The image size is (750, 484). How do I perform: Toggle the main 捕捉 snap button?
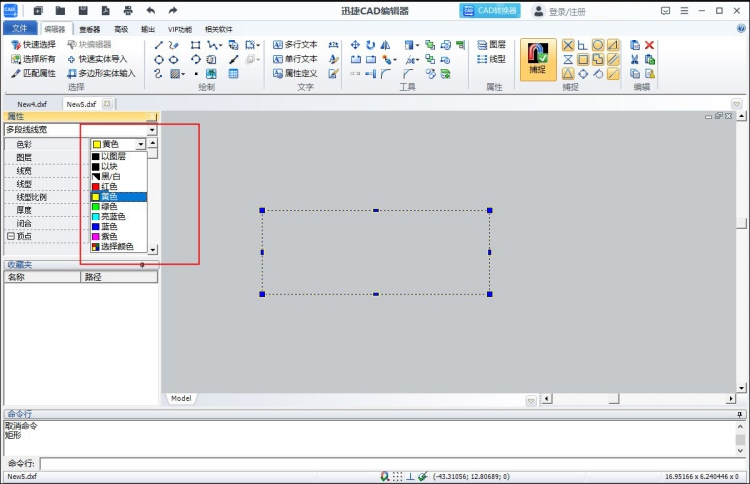538,59
